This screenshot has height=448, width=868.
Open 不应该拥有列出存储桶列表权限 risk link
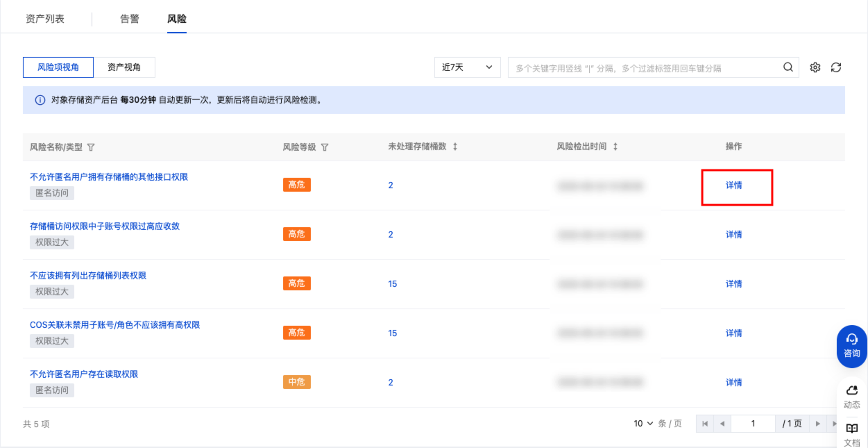(88, 276)
